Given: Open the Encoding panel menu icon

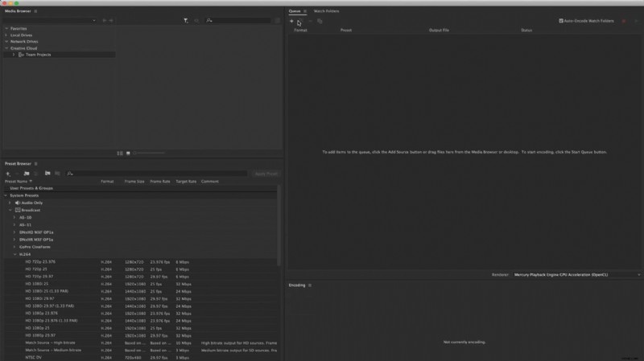Looking at the screenshot, I should click(310, 285).
